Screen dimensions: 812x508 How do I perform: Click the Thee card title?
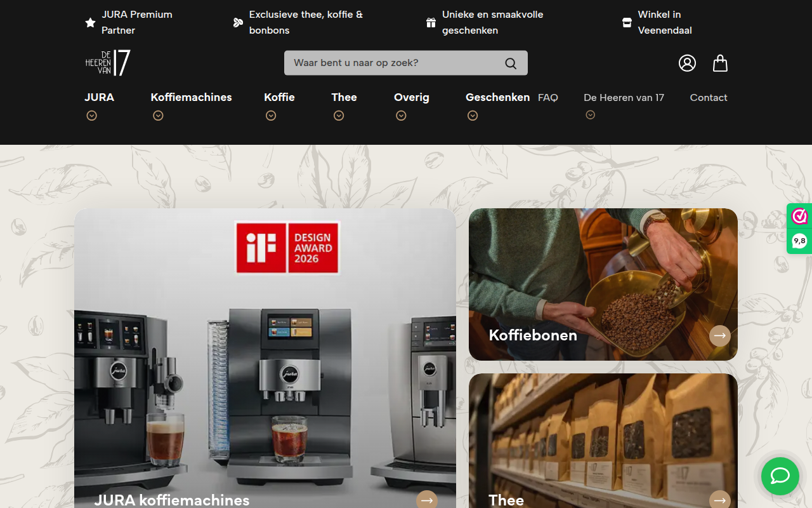[x=506, y=500]
